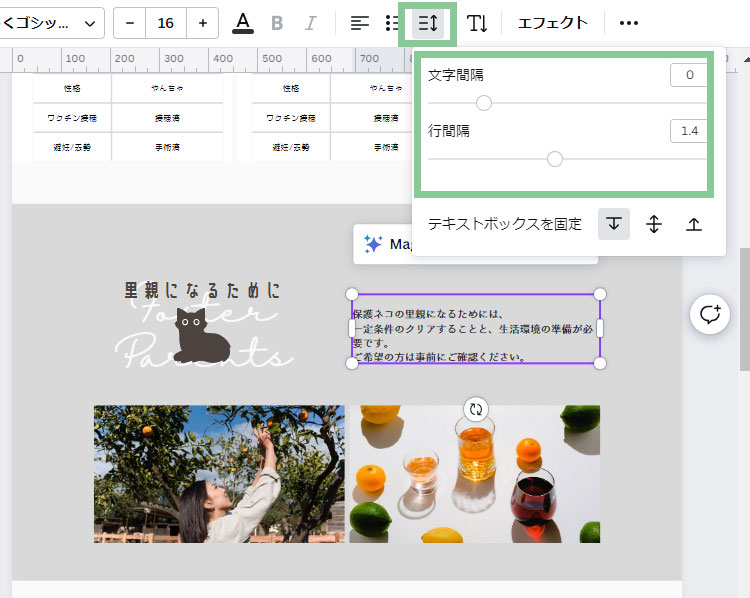Toggle italic formatting
This screenshot has width=750, height=598.
[x=310, y=23]
